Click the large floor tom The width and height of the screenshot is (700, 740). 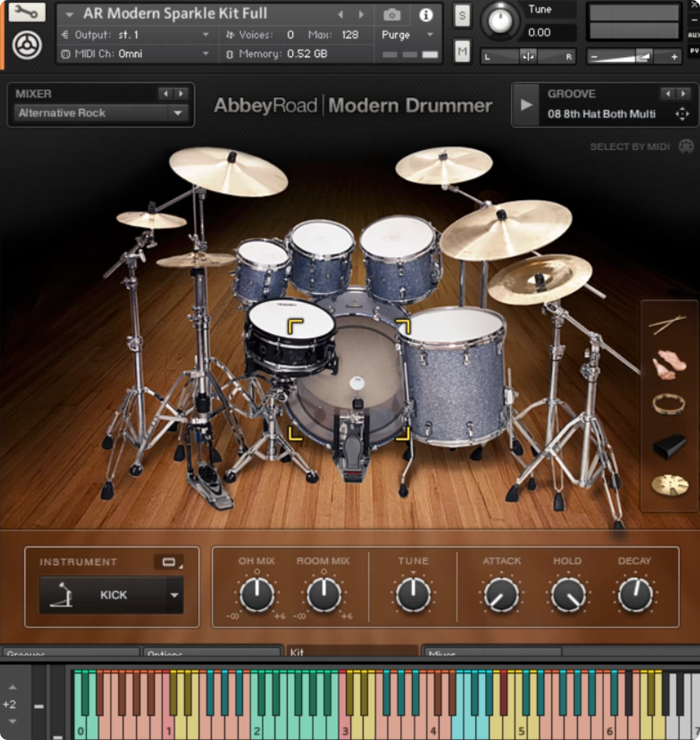tap(454, 375)
